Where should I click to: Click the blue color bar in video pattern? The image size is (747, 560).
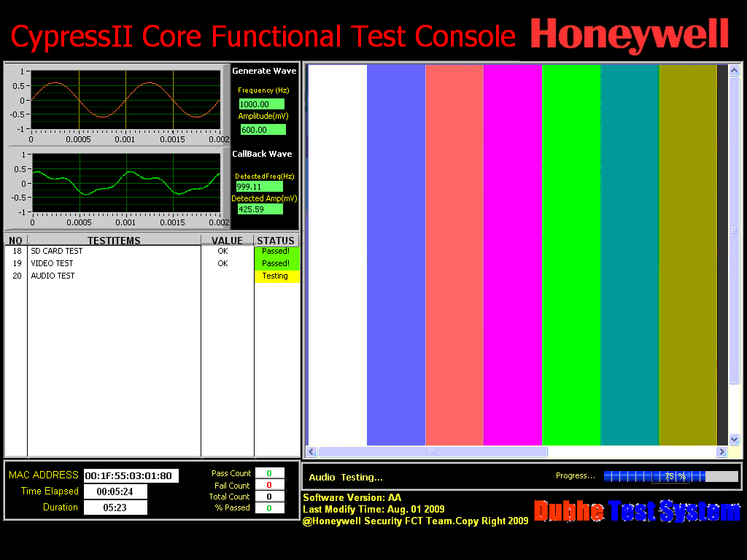point(396,254)
